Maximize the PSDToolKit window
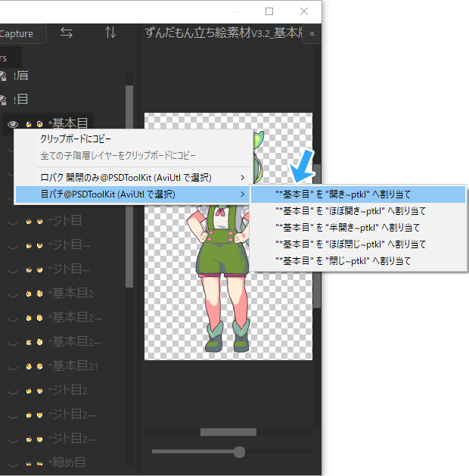This screenshot has height=476, width=469. [x=269, y=11]
